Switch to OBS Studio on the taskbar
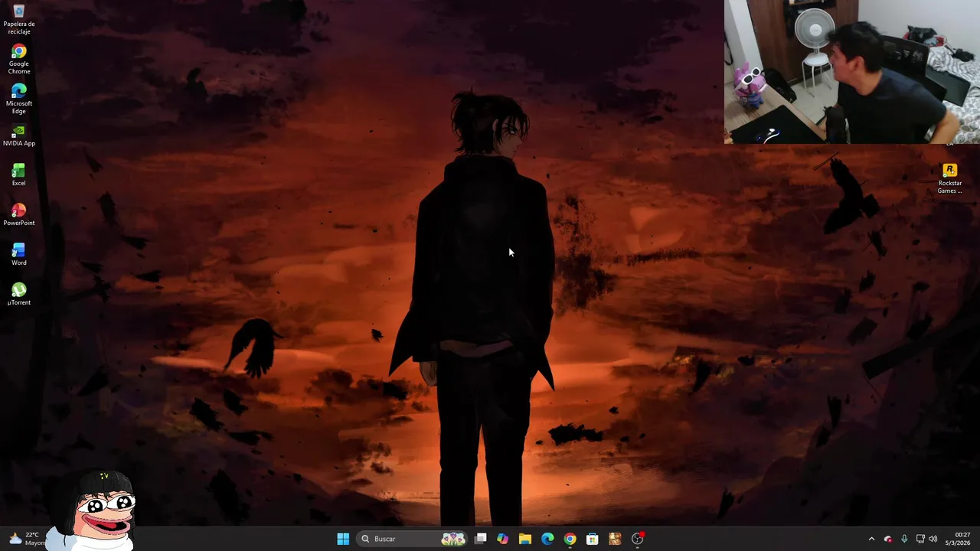This screenshot has width=980, height=551. tap(638, 539)
